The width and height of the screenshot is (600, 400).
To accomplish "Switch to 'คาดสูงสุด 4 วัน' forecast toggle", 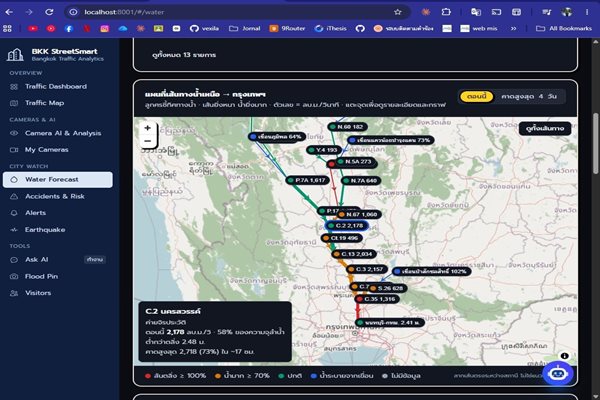I will [529, 96].
